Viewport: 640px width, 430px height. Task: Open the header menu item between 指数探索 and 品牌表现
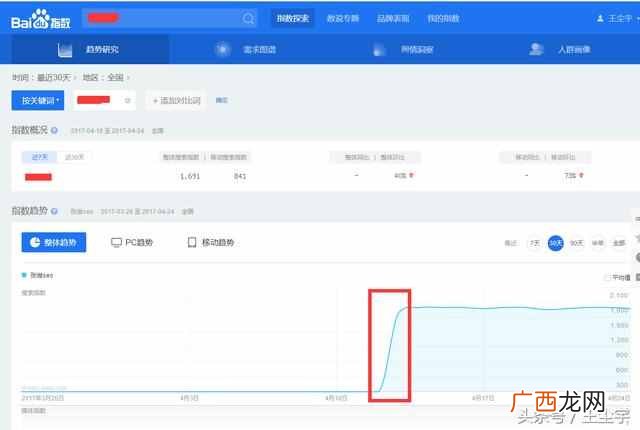pos(342,18)
